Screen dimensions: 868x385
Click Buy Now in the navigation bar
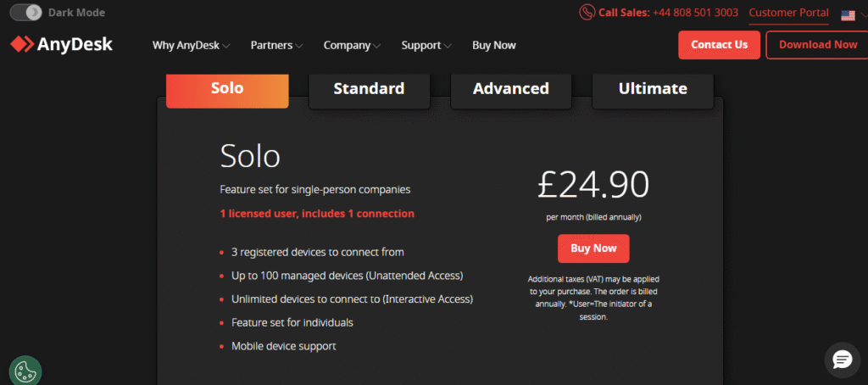tap(494, 46)
